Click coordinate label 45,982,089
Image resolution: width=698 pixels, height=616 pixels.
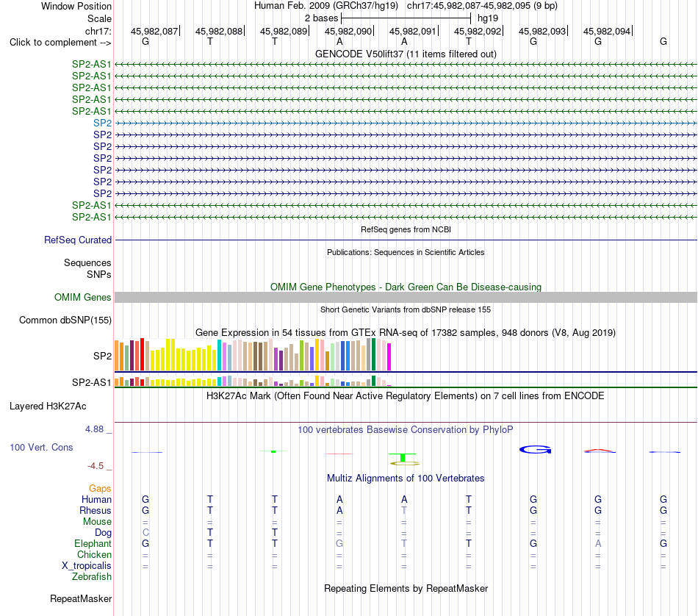coord(284,31)
